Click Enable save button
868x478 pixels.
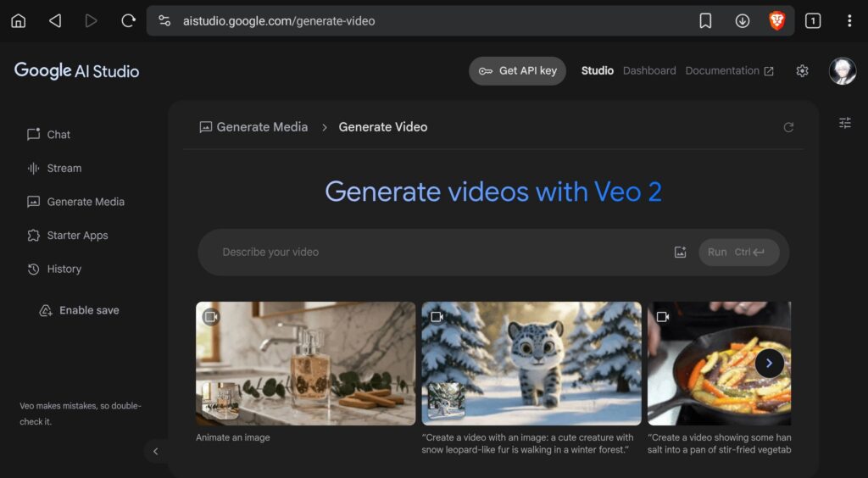pyautogui.click(x=79, y=310)
